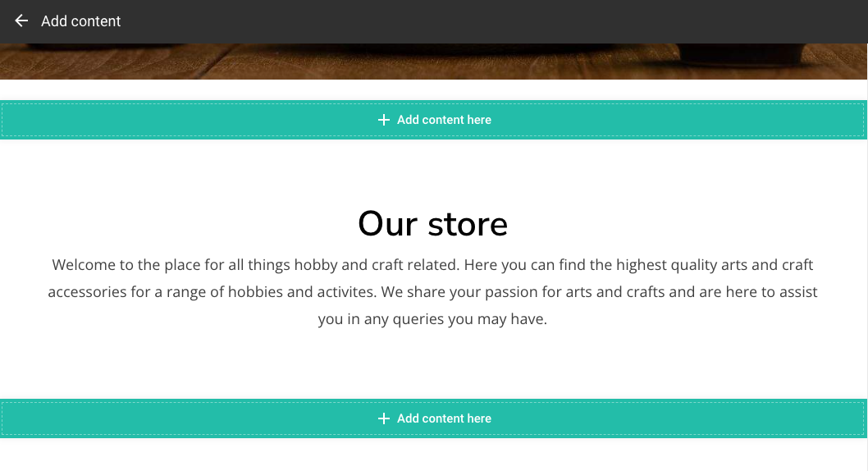Viewport: 868px width, 471px height.
Task: Click the line starting 'Welcome to the place'
Action: [x=433, y=264]
